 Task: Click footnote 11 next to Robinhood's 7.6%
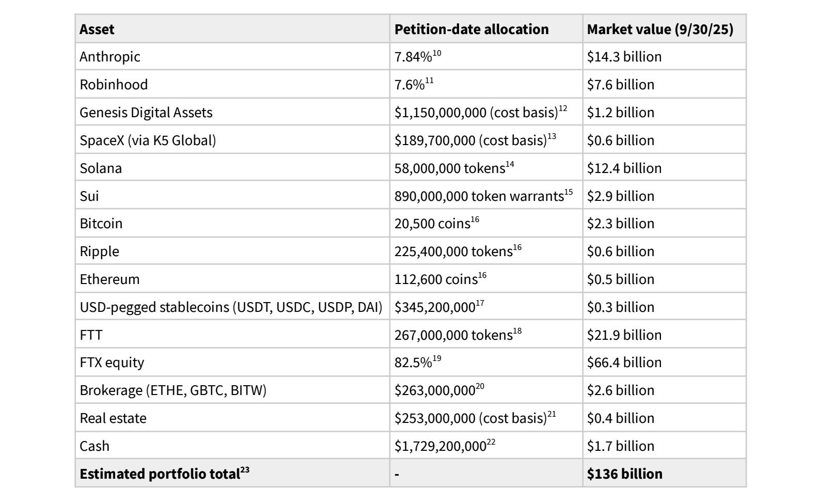point(429,81)
